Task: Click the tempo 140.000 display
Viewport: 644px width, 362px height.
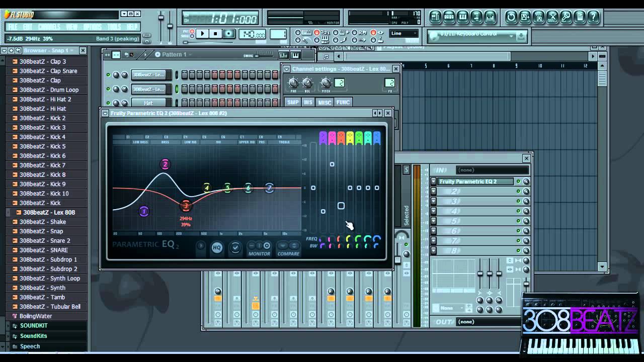Action: [253, 35]
